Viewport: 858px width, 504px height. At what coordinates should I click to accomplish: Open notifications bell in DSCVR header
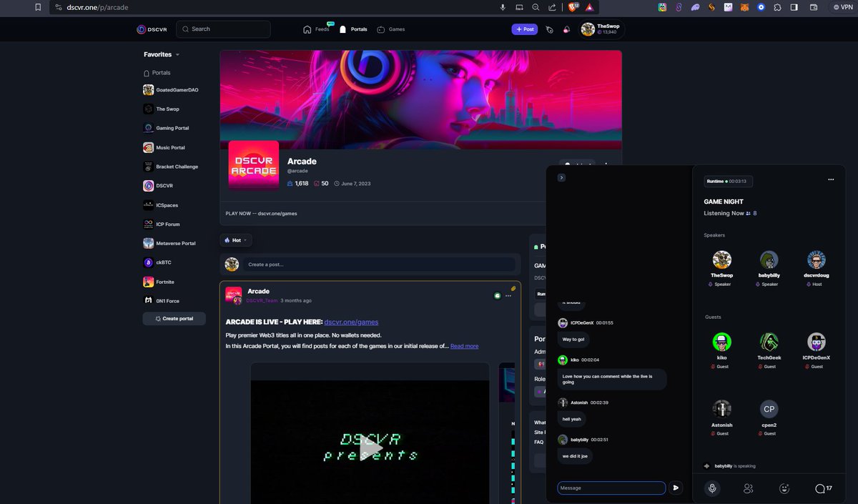coord(566,29)
